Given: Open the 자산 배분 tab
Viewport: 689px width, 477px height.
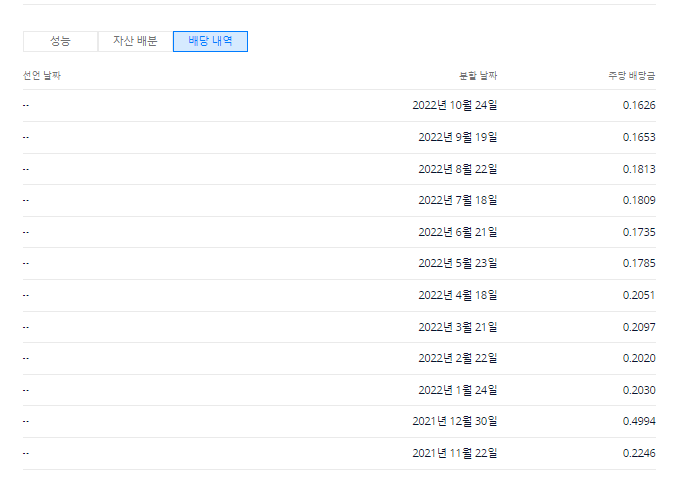Looking at the screenshot, I should (x=135, y=41).
